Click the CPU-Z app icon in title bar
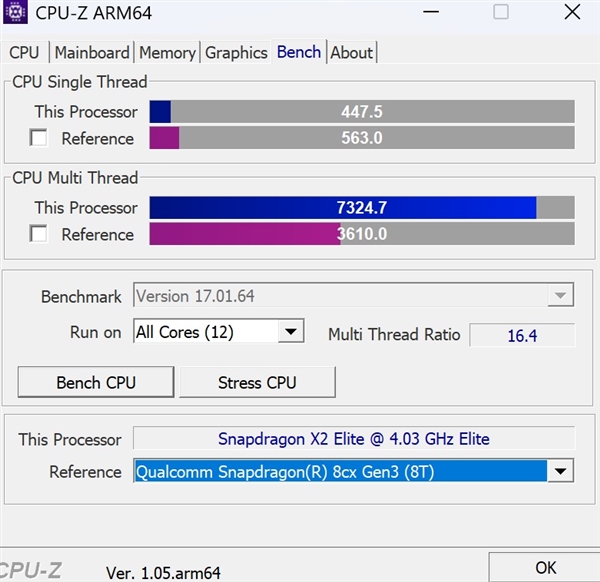600x582 pixels. (x=15, y=12)
